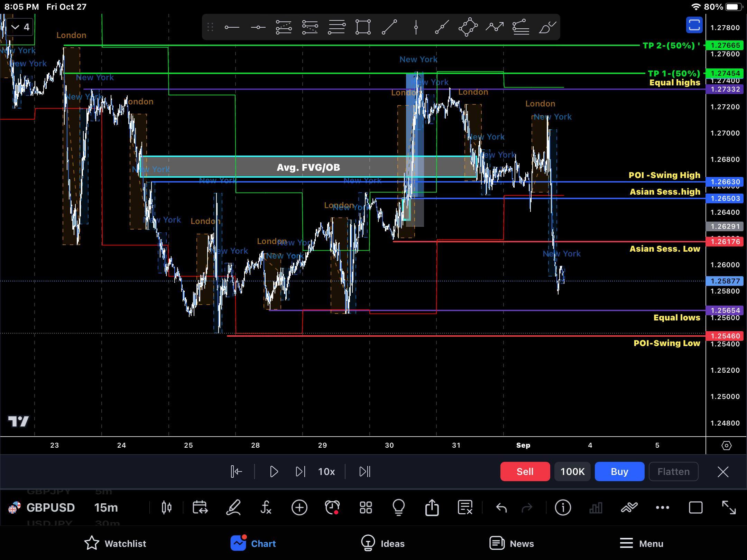This screenshot has width=747, height=560.
Task: Toggle the pencil drawing mode
Action: point(233,507)
